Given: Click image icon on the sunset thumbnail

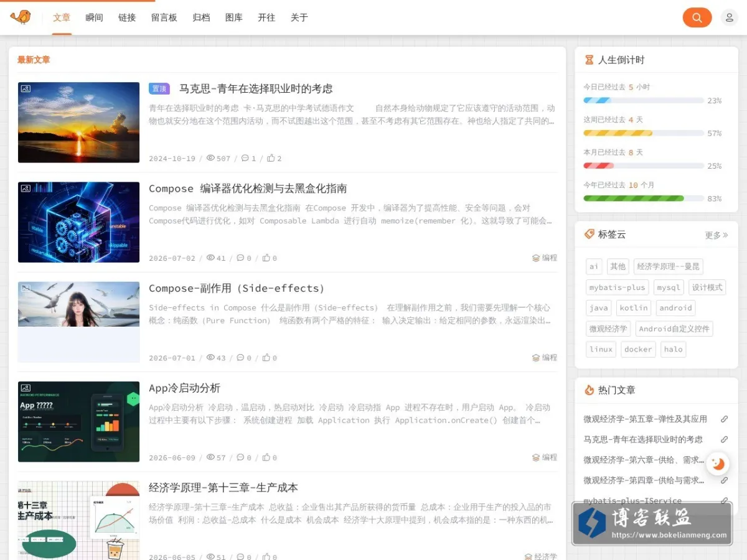Looking at the screenshot, I should pyautogui.click(x=26, y=89).
